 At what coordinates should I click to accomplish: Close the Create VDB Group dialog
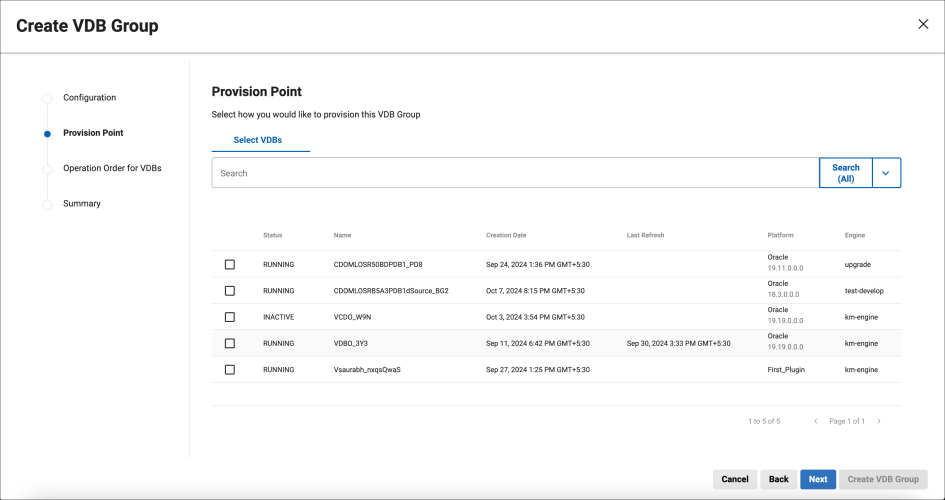tap(923, 24)
